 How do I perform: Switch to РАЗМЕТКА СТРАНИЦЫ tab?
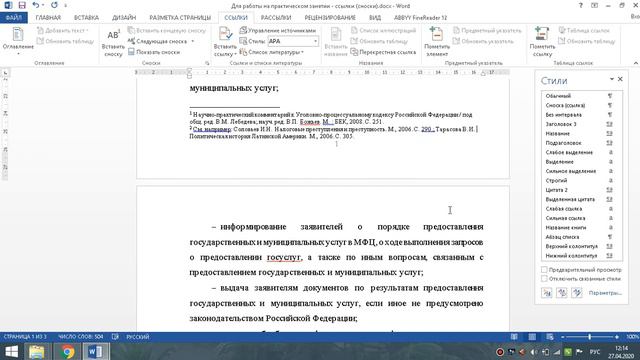click(x=180, y=18)
